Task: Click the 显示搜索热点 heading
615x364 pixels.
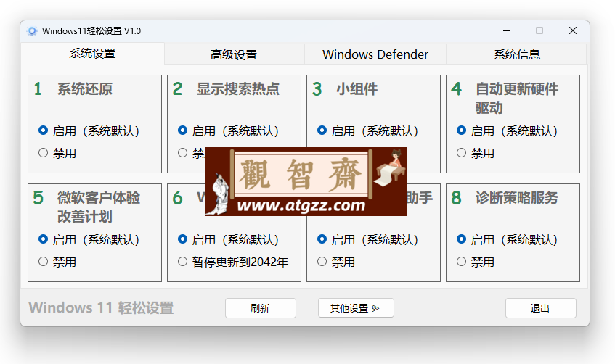Action: 238,89
